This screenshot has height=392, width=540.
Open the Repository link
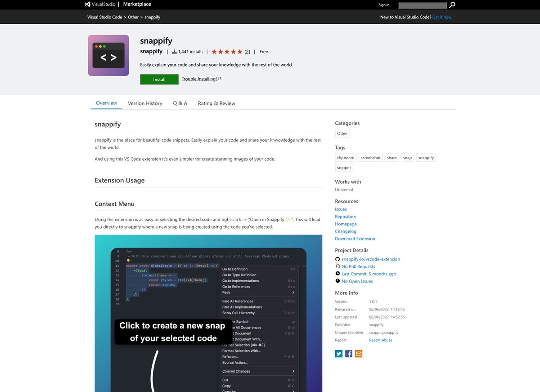point(346,216)
